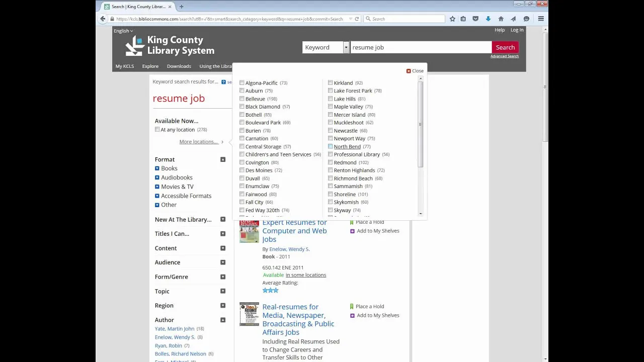Check the Shoreline checkbox

pyautogui.click(x=330, y=194)
